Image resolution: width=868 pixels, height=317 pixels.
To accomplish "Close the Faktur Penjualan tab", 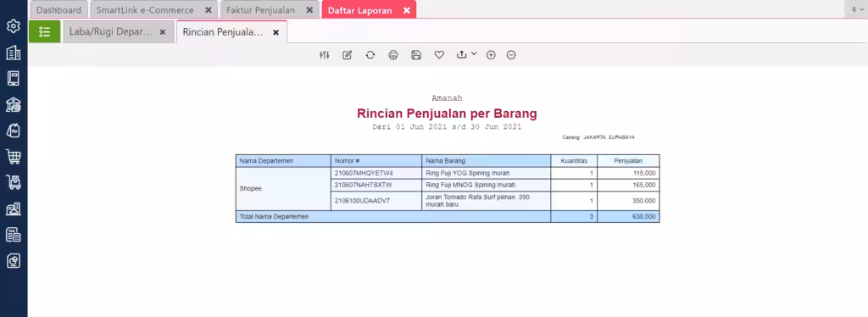I will click(x=309, y=10).
